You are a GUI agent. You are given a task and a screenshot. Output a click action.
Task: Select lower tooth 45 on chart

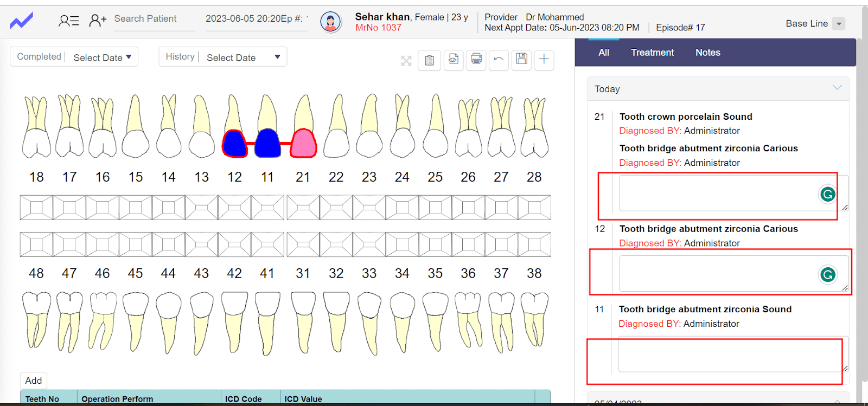[x=136, y=323]
